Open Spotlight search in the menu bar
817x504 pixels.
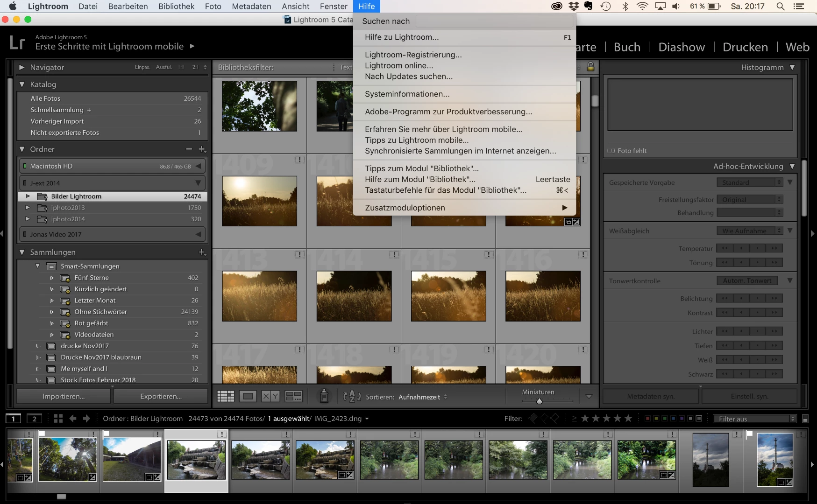tap(780, 6)
